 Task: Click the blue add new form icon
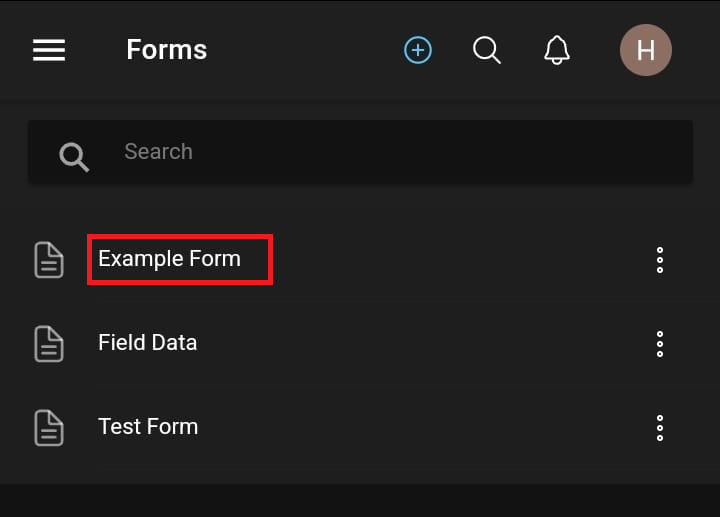(418, 50)
